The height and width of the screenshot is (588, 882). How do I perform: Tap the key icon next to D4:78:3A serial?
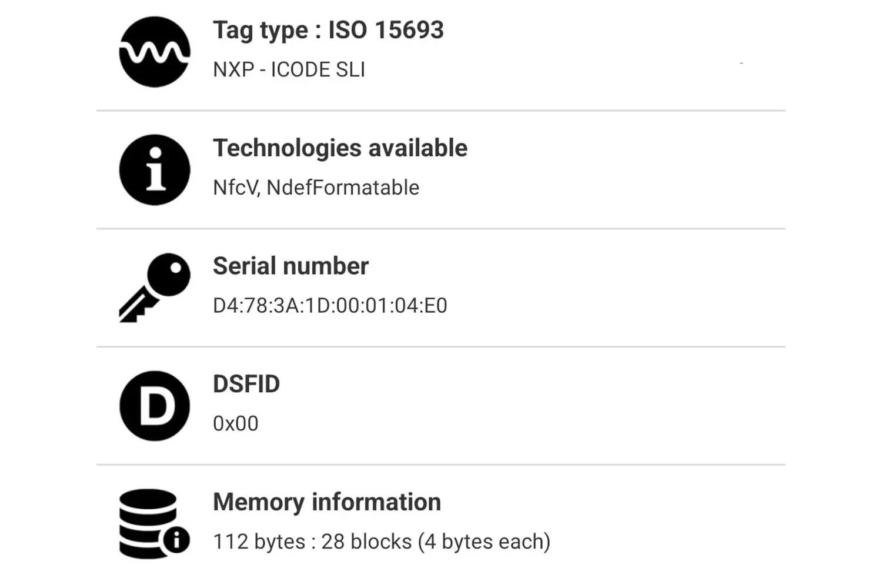point(154,287)
